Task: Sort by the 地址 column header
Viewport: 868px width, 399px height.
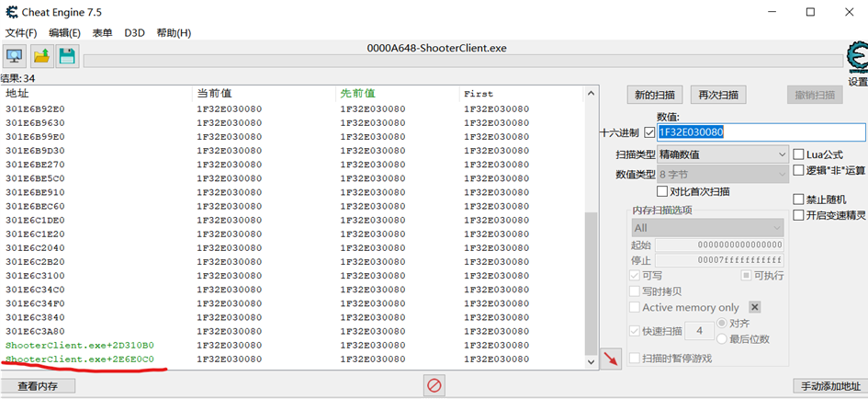Action: pos(97,94)
